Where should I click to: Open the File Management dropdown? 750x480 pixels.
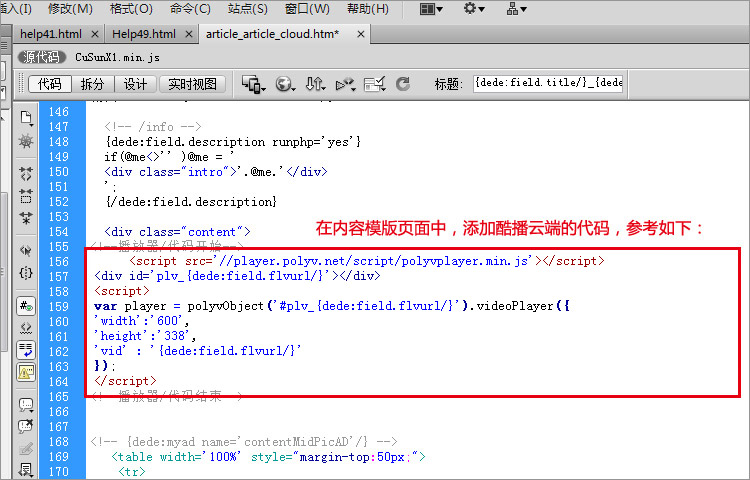pos(316,84)
